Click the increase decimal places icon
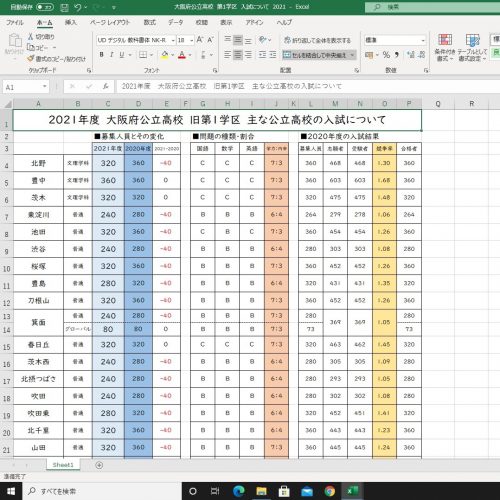 click(x=411, y=55)
